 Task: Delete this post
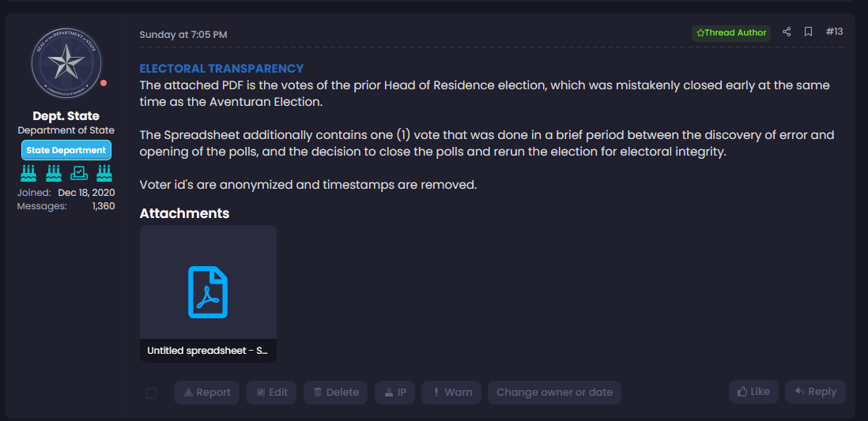tap(335, 393)
